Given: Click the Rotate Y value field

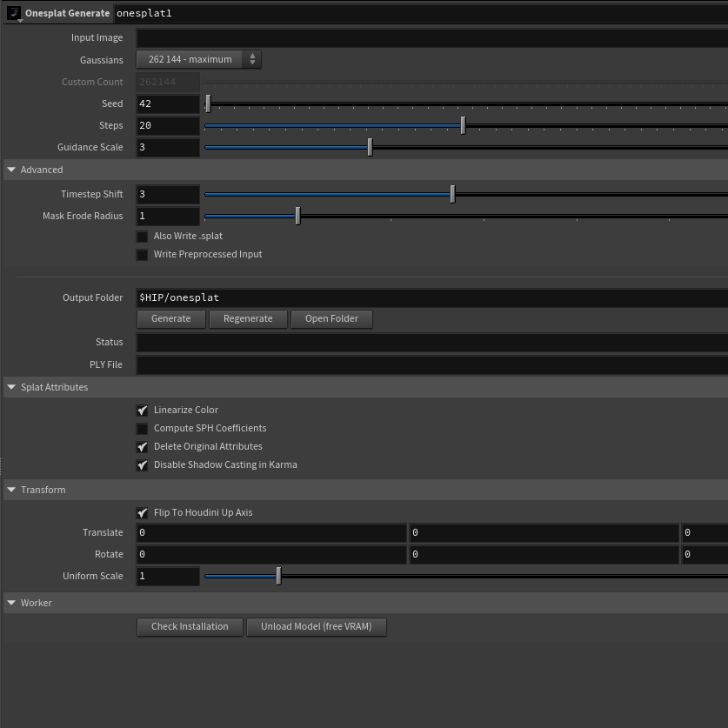Looking at the screenshot, I should (x=544, y=554).
